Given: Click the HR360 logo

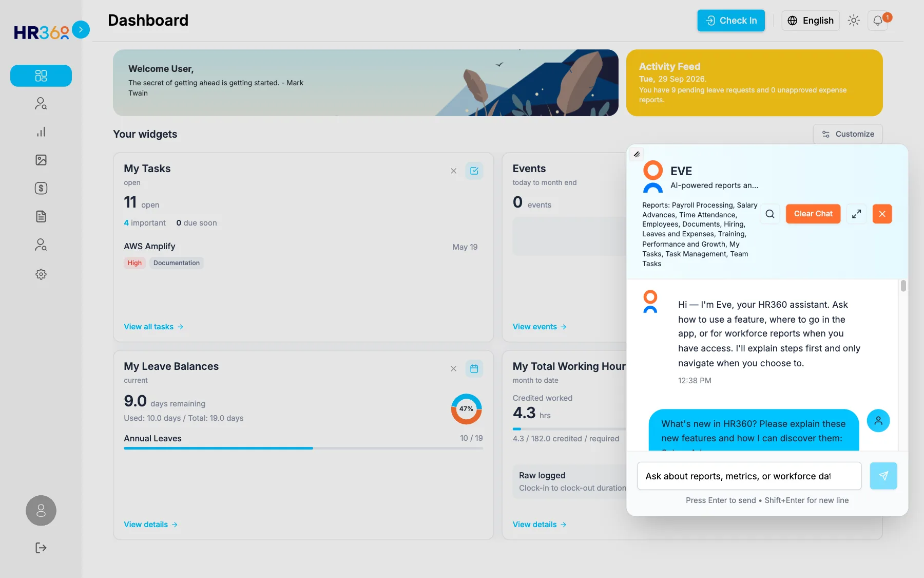Looking at the screenshot, I should [41, 32].
